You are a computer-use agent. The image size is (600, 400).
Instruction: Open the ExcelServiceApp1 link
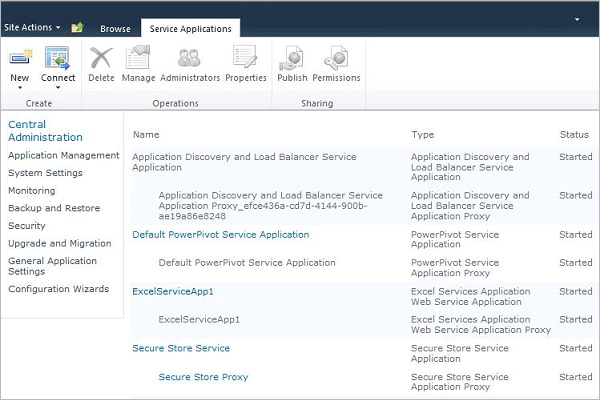173,291
